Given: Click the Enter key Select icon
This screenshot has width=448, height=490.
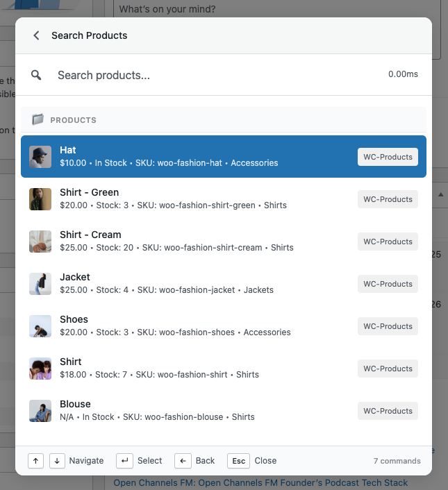Looking at the screenshot, I should [x=125, y=461].
